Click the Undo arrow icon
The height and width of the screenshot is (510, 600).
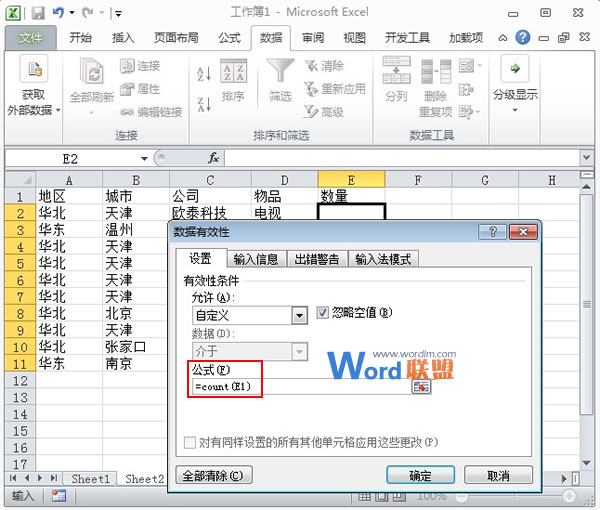tap(58, 13)
